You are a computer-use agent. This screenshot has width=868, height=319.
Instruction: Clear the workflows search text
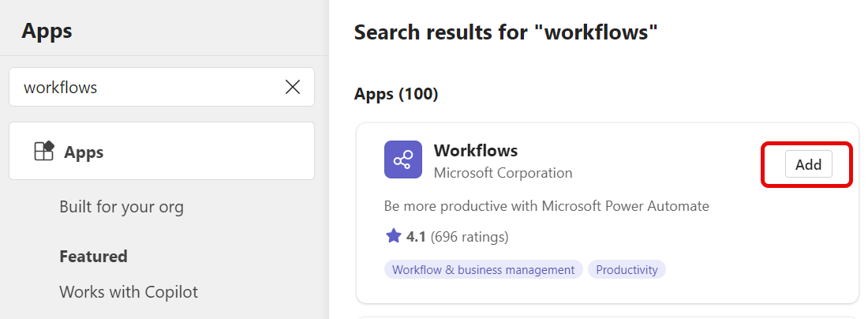[x=292, y=87]
